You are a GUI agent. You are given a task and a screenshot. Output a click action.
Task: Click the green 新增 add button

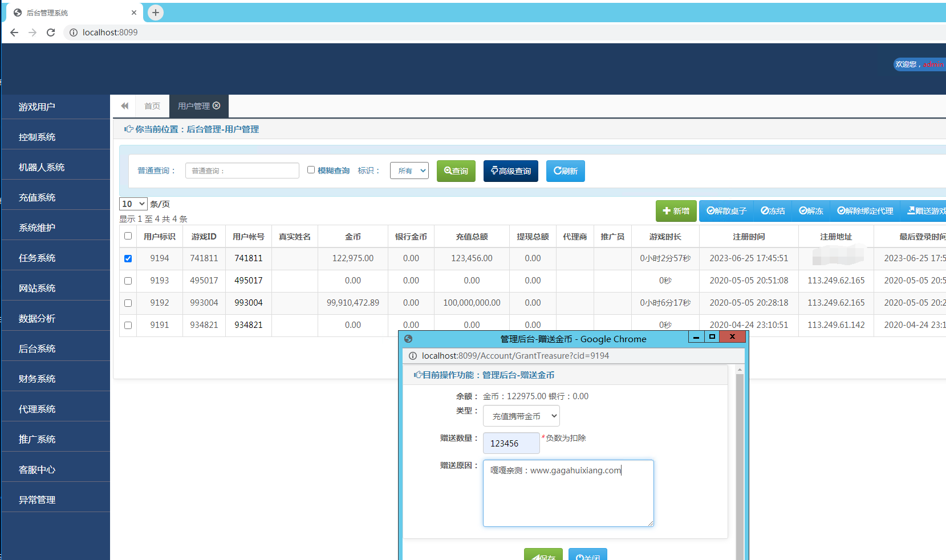[676, 211]
